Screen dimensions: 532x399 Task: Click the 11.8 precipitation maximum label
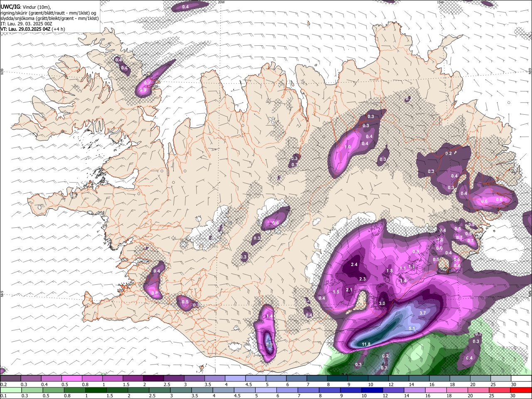[366, 344]
